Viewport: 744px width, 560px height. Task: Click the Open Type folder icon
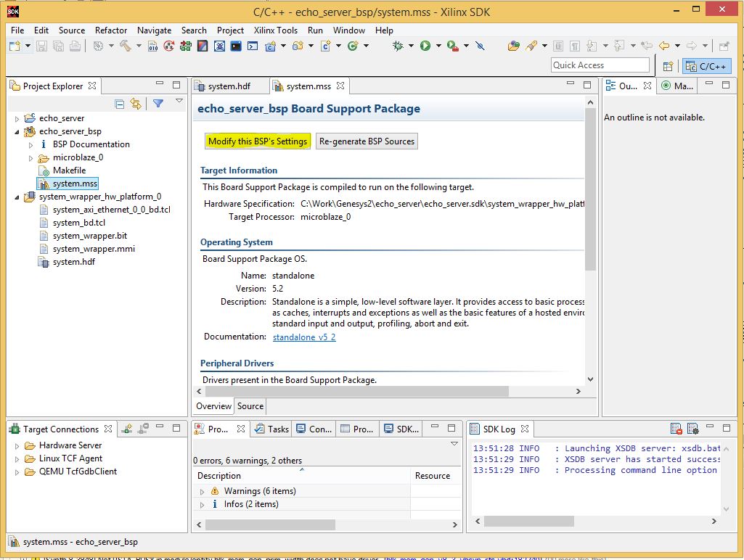coord(513,46)
